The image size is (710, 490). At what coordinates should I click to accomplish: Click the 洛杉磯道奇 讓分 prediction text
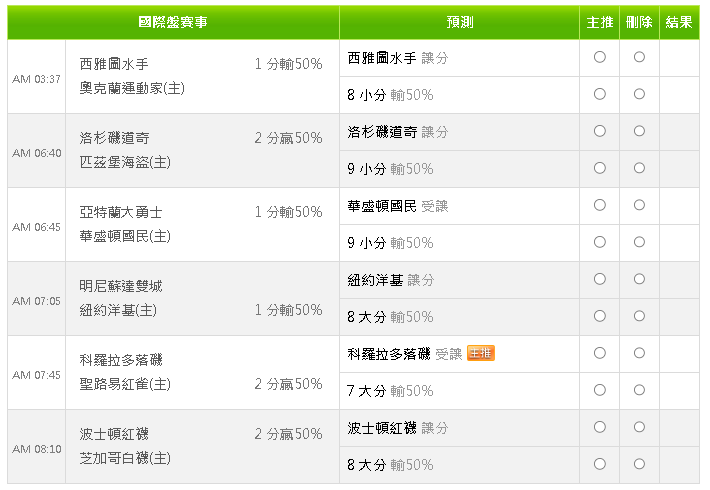pyautogui.click(x=398, y=132)
